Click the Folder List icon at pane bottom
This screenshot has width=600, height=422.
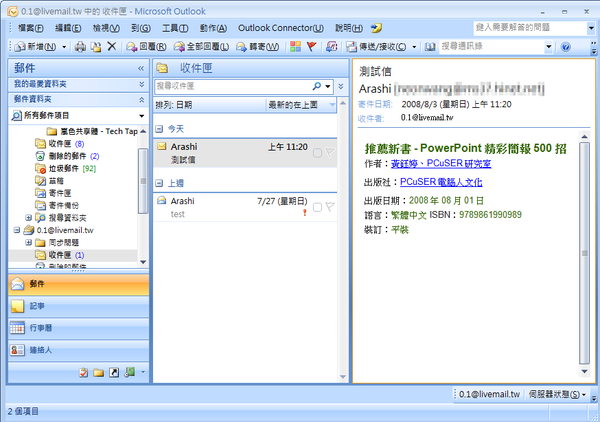(99, 372)
